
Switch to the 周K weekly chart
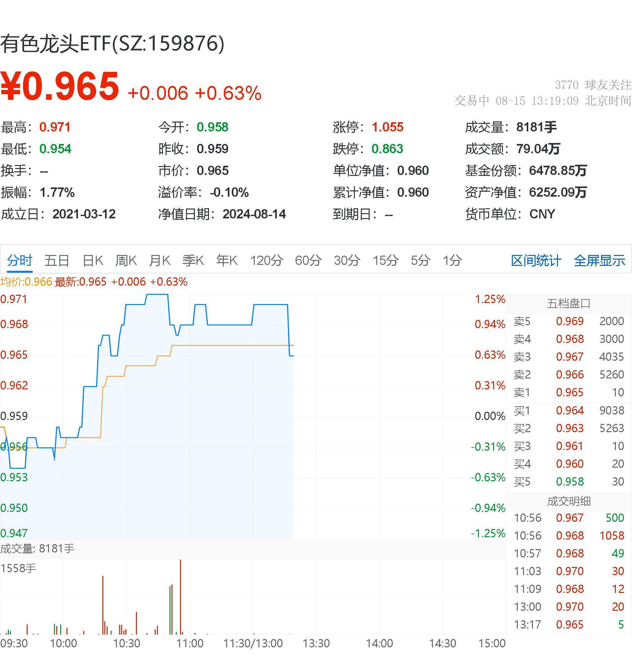[x=126, y=260]
